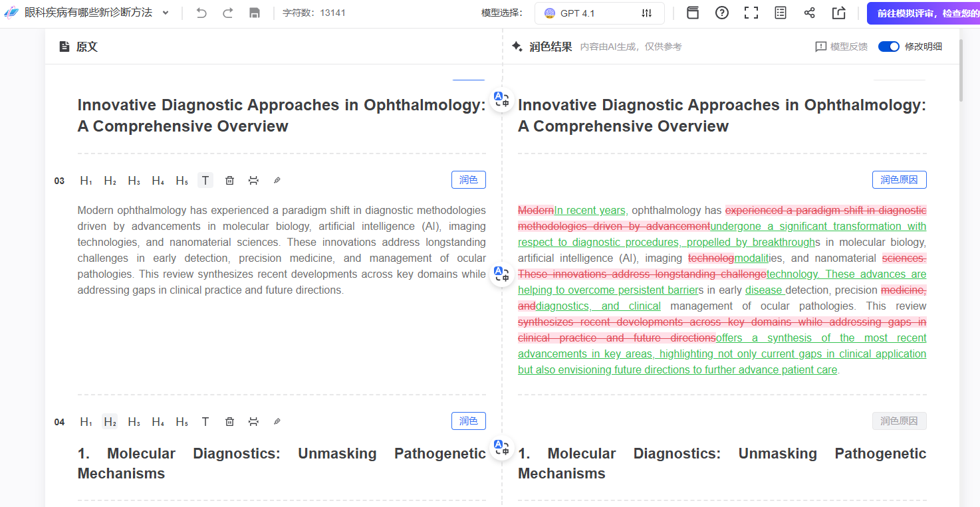Click the export icon in top toolbar
980x507 pixels.
pyautogui.click(x=838, y=13)
